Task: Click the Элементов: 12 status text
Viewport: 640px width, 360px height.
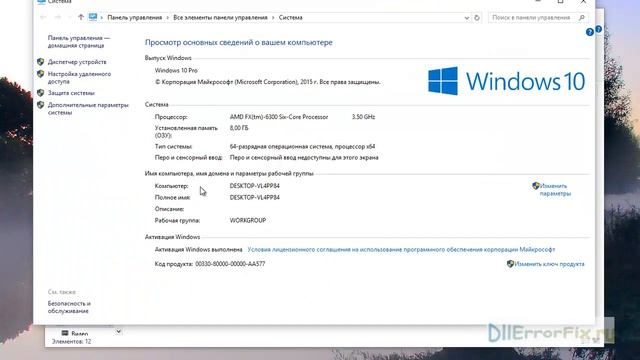Action: pos(71,341)
